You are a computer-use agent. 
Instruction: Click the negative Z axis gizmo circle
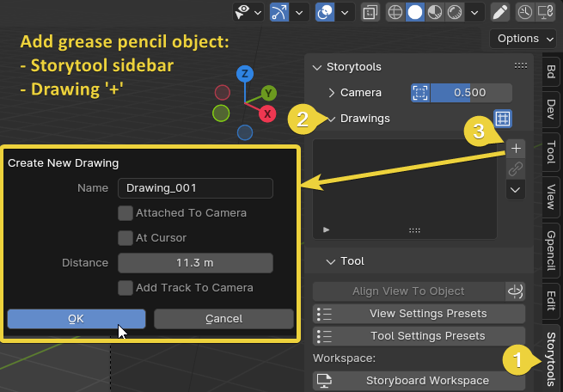click(245, 133)
